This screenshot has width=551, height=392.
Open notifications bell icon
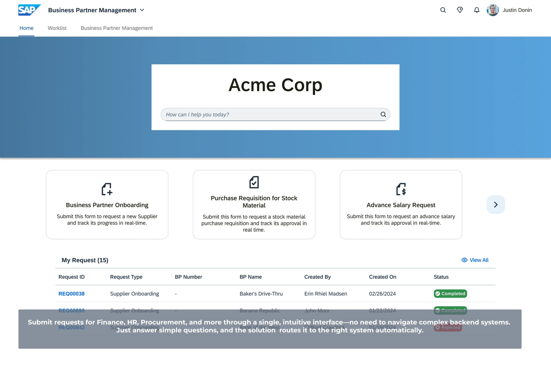pyautogui.click(x=476, y=10)
